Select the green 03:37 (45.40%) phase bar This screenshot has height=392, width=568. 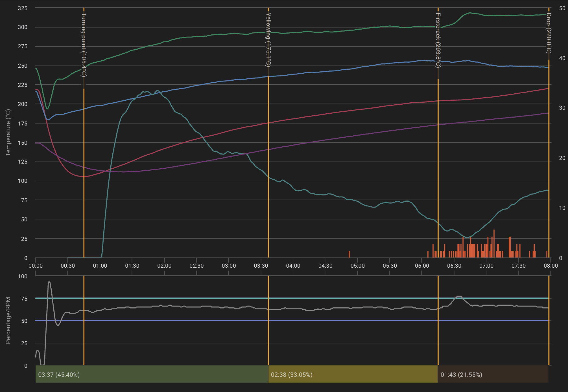click(x=152, y=374)
